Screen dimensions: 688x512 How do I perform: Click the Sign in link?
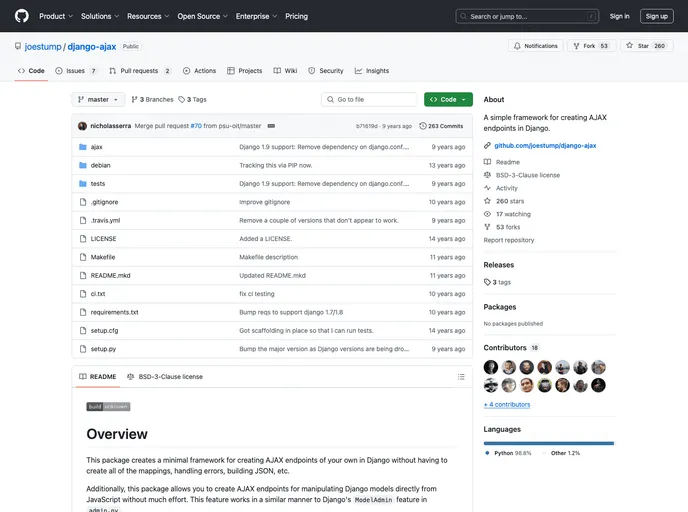(x=619, y=16)
